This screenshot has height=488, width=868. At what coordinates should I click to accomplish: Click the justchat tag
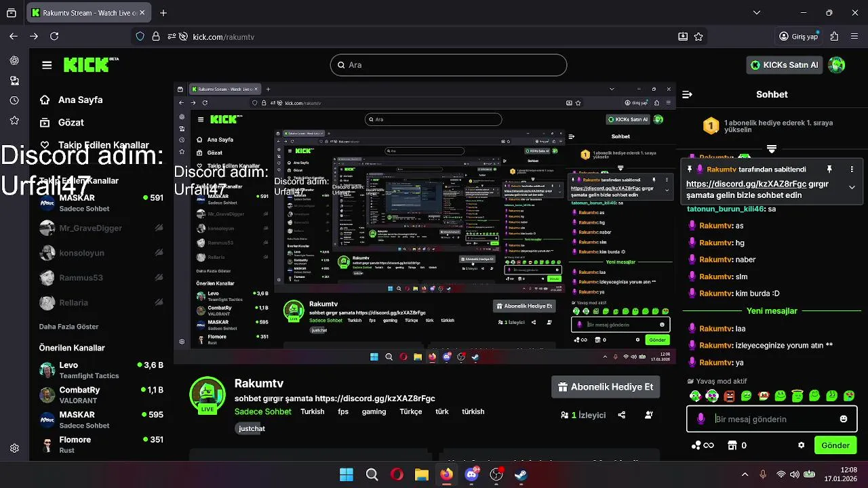(x=252, y=428)
